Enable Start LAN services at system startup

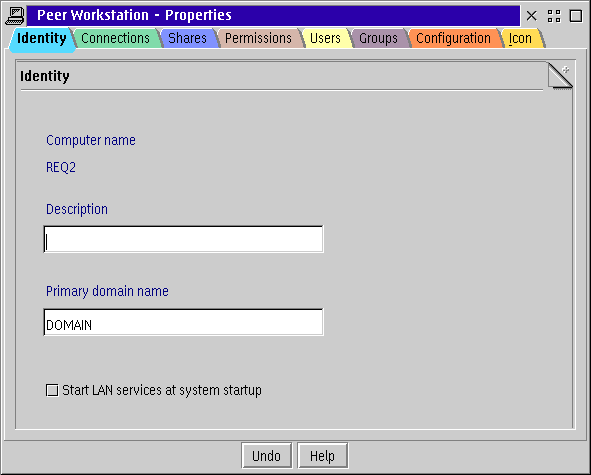52,390
